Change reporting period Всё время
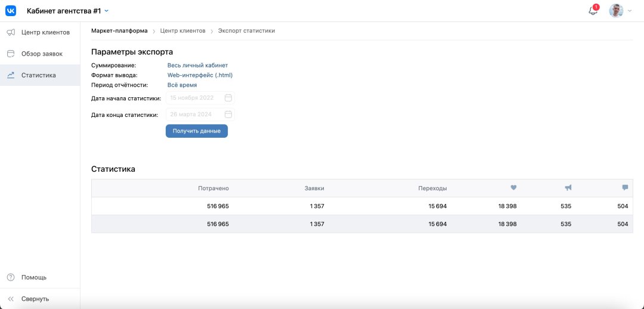This screenshot has height=309, width=644. click(182, 85)
